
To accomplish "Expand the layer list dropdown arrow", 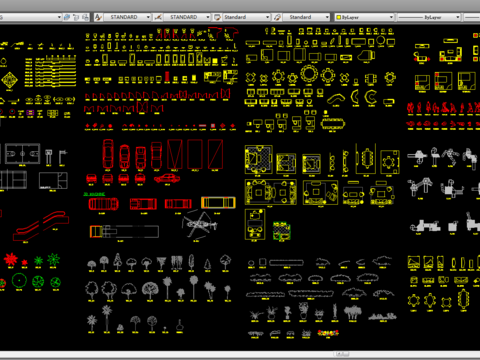I will pos(59,17).
